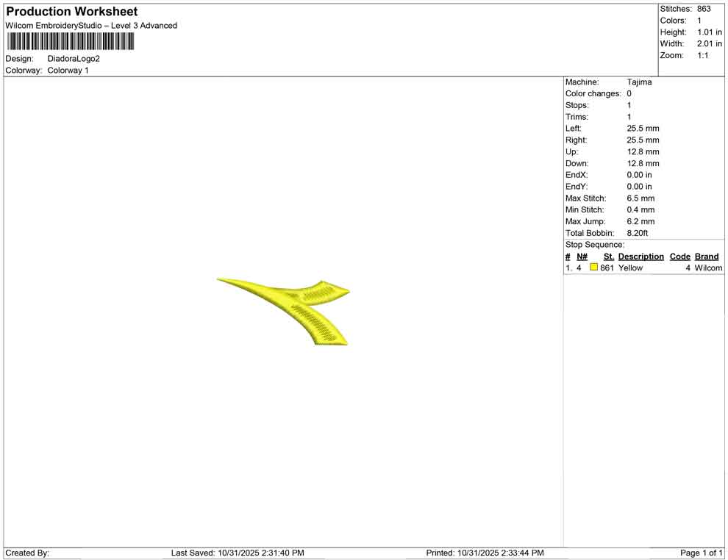This screenshot has height=560, width=728.
Task: Click the Description column header
Action: tap(640, 256)
